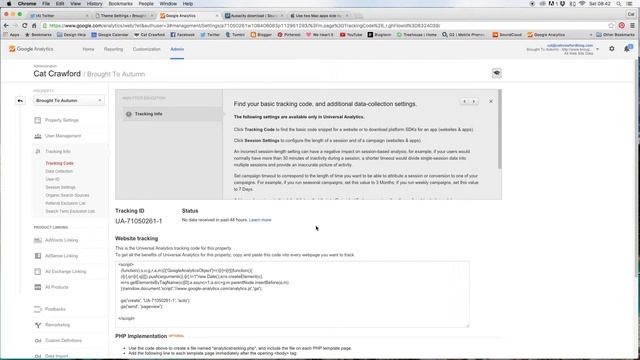Open the Facebook bookmark

pos(182,35)
